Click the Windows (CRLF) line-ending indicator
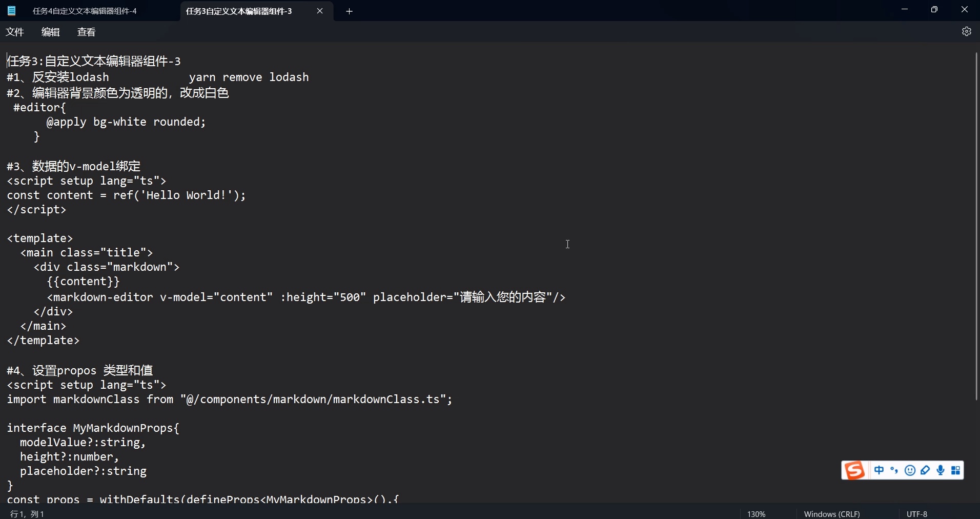This screenshot has width=980, height=519. 832,513
